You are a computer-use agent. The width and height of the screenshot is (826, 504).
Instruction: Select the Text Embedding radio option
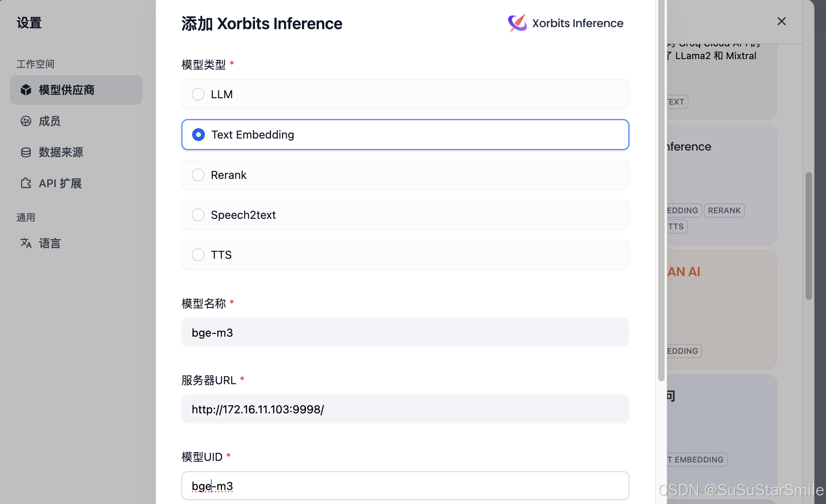click(x=199, y=135)
